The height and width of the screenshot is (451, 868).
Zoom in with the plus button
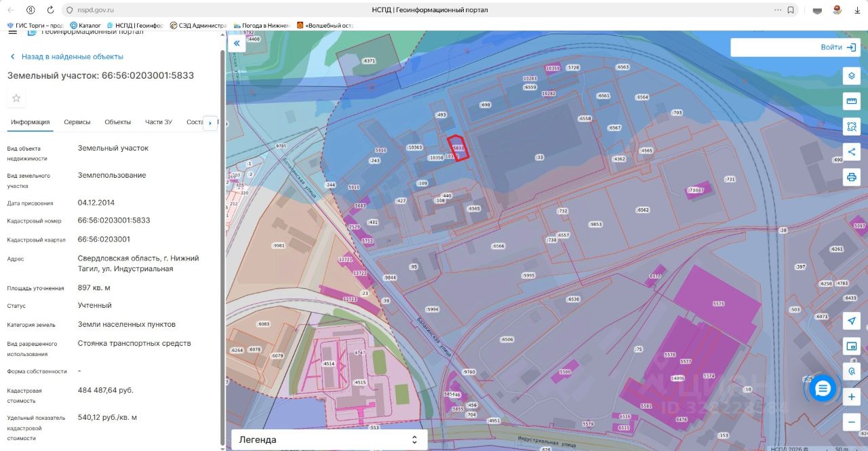point(851,397)
